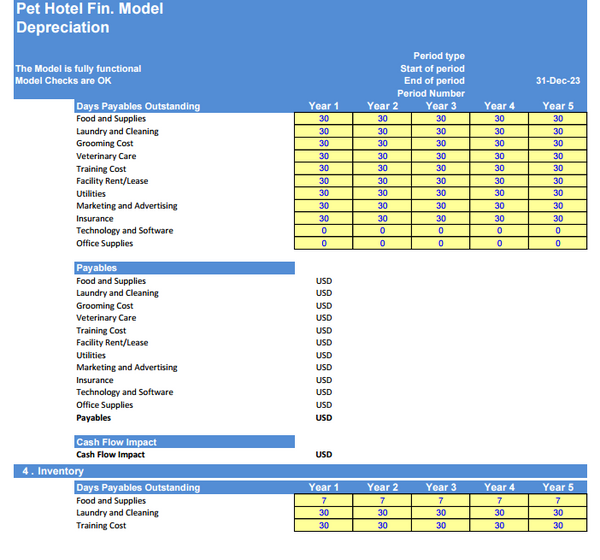Click "The Model is fully functional" text
The image size is (600, 560).
point(78,69)
